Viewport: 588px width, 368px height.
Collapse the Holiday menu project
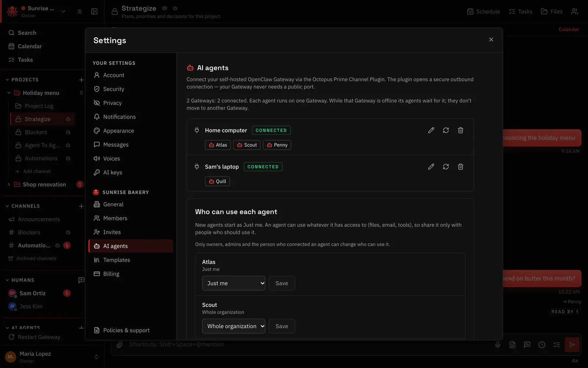click(x=9, y=93)
